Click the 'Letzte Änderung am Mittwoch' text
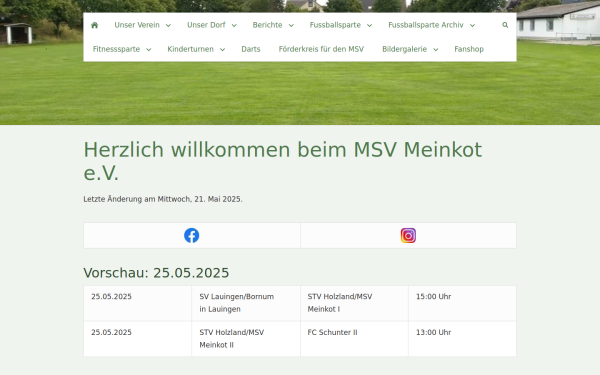This screenshot has height=375, width=600. tap(163, 199)
